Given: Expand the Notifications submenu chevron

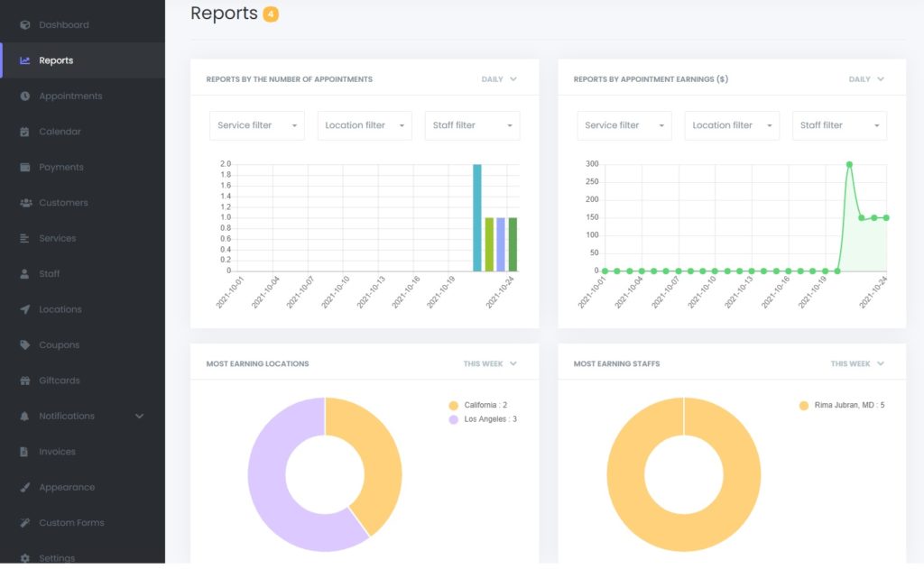Looking at the screenshot, I should [x=139, y=416].
